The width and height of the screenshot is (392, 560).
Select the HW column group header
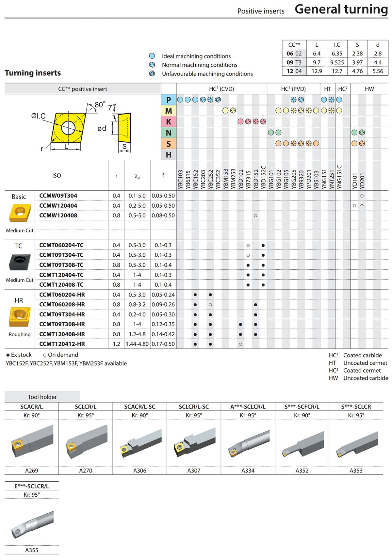pyautogui.click(x=369, y=89)
